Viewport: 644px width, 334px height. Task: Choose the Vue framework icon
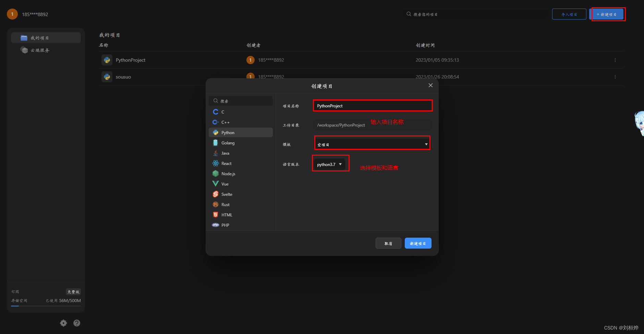pyautogui.click(x=215, y=184)
